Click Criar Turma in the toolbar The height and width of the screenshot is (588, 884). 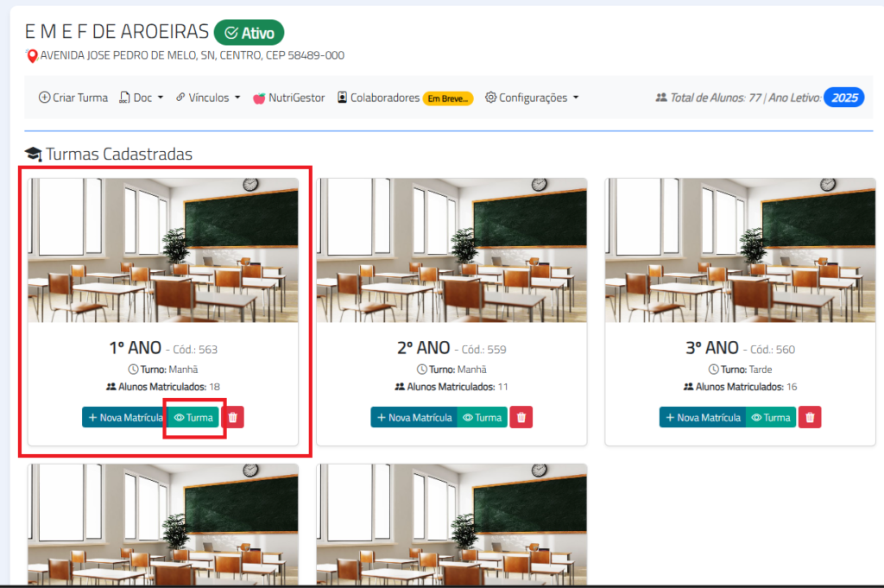point(73,98)
